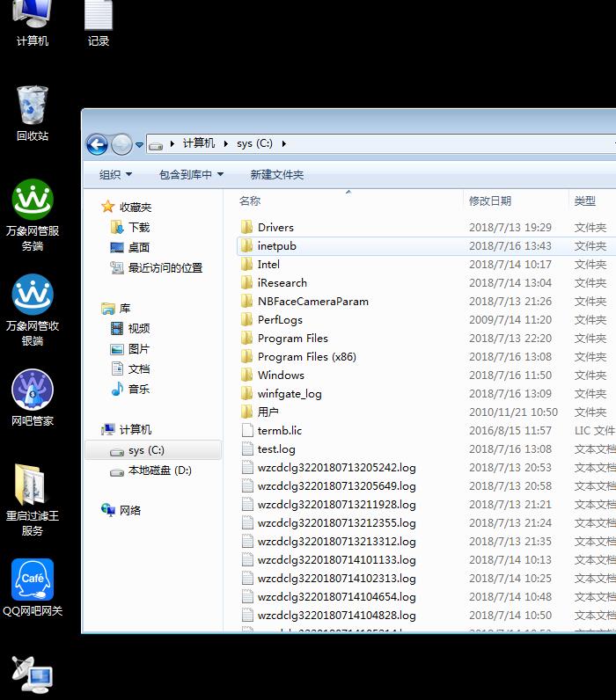Select the winfgate_log folder icon
The width and height of the screenshot is (616, 700).
tap(246, 393)
